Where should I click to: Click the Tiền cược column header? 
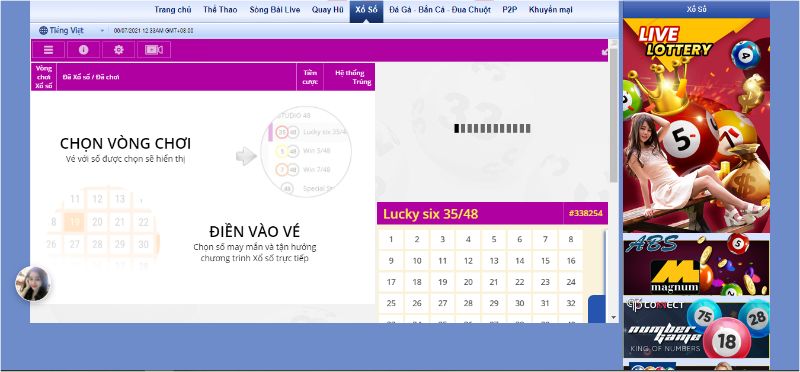click(x=310, y=77)
